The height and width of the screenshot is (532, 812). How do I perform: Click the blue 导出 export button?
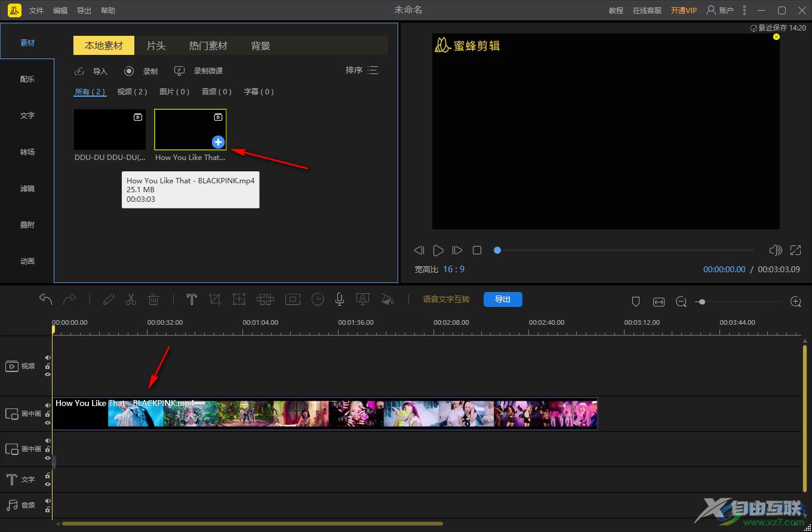coord(503,299)
